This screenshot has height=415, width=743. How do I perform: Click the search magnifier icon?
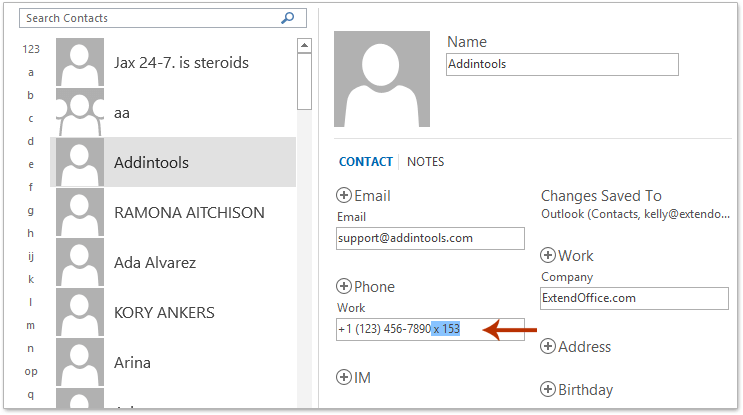(288, 18)
